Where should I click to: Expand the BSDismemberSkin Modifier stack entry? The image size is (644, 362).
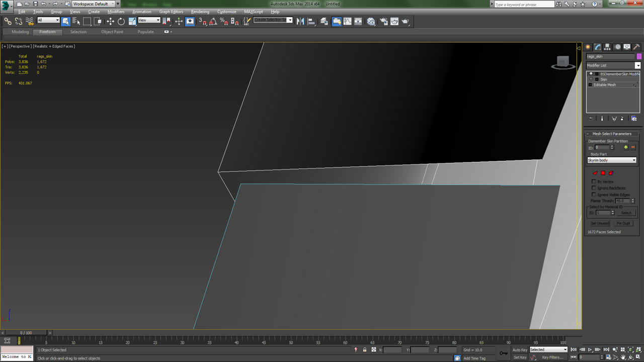(x=597, y=74)
